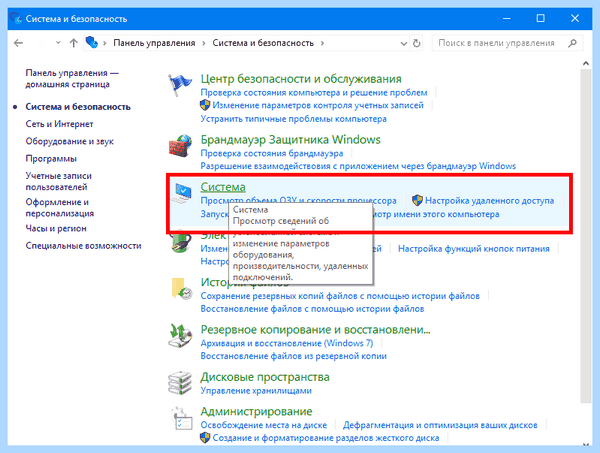Click the File History folder clock icon

pyautogui.click(x=181, y=289)
